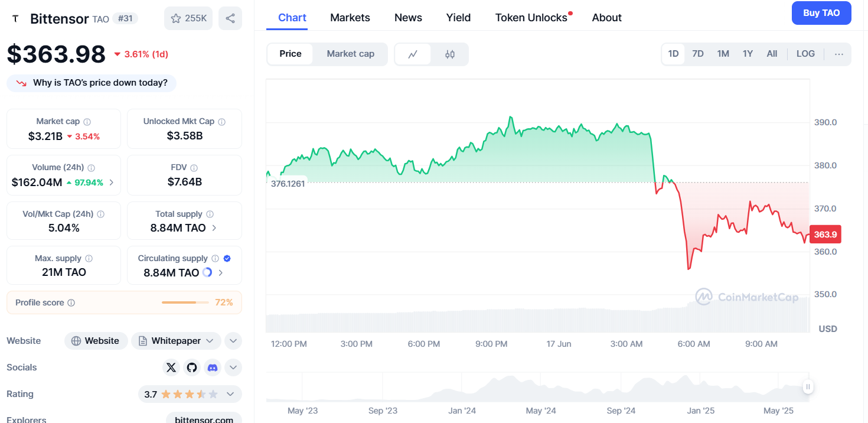Click the 3.61% (1d) price change
The width and height of the screenshot is (868, 423).
[x=141, y=54]
